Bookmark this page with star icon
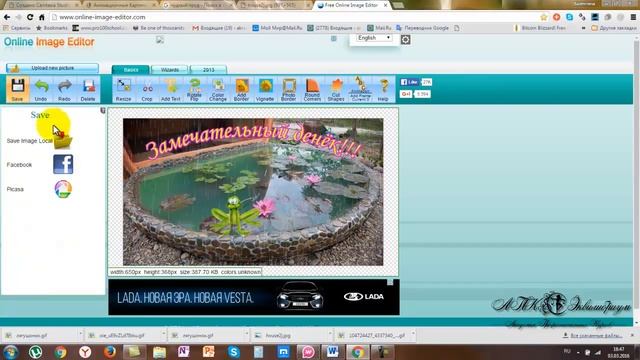This screenshot has width=640, height=360. click(x=544, y=17)
